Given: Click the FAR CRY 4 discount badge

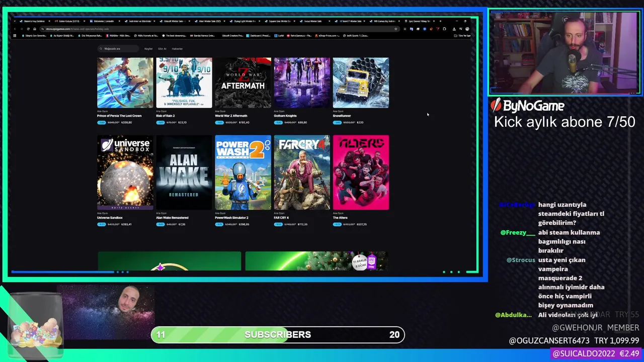Looking at the screenshot, I should point(278,224).
